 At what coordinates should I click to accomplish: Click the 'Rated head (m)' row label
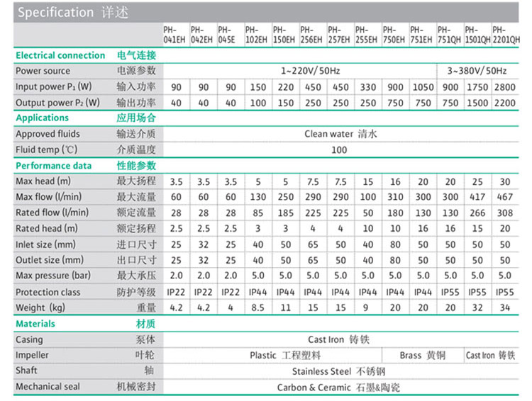tap(47, 228)
